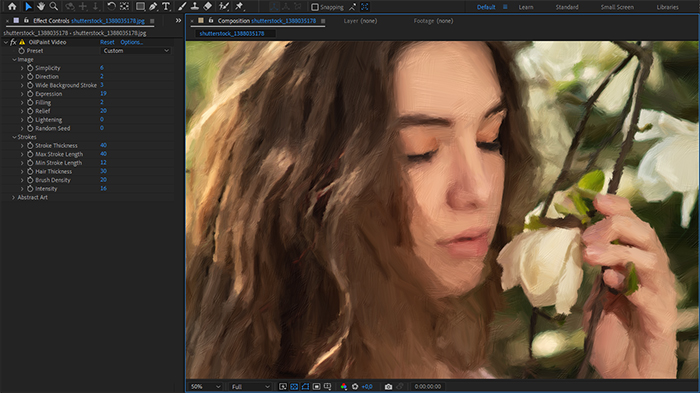Click the OilPaint Video warning triangle
This screenshot has height=393, width=700.
pyautogui.click(x=22, y=42)
